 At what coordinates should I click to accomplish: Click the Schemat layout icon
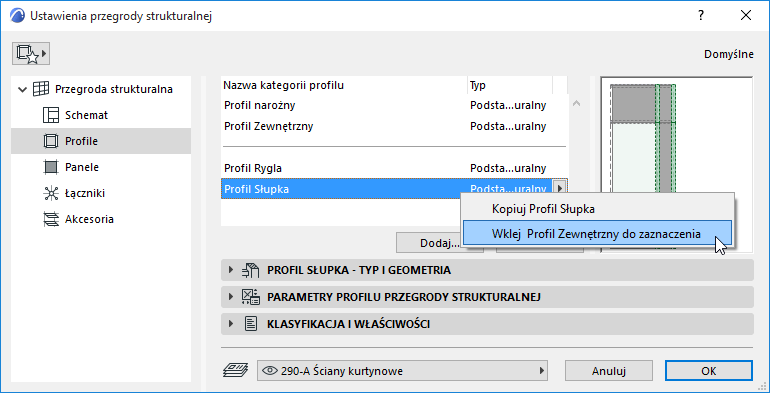51,115
